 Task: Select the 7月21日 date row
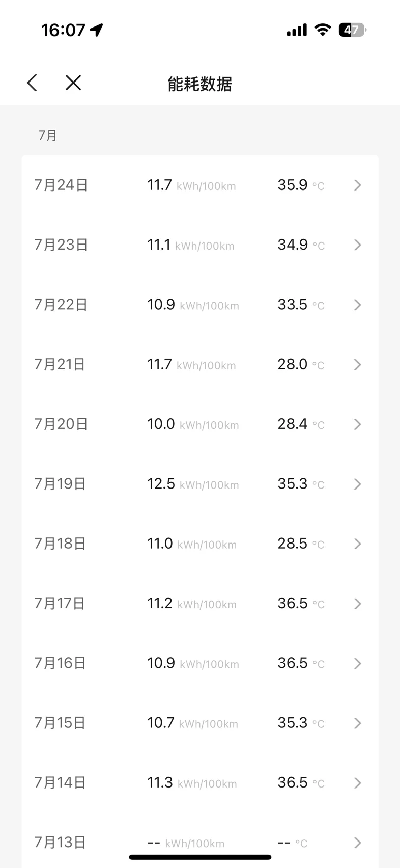(x=200, y=364)
